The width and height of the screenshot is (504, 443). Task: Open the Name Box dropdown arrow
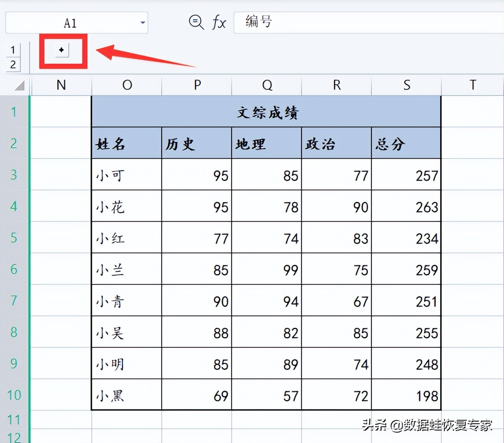143,23
